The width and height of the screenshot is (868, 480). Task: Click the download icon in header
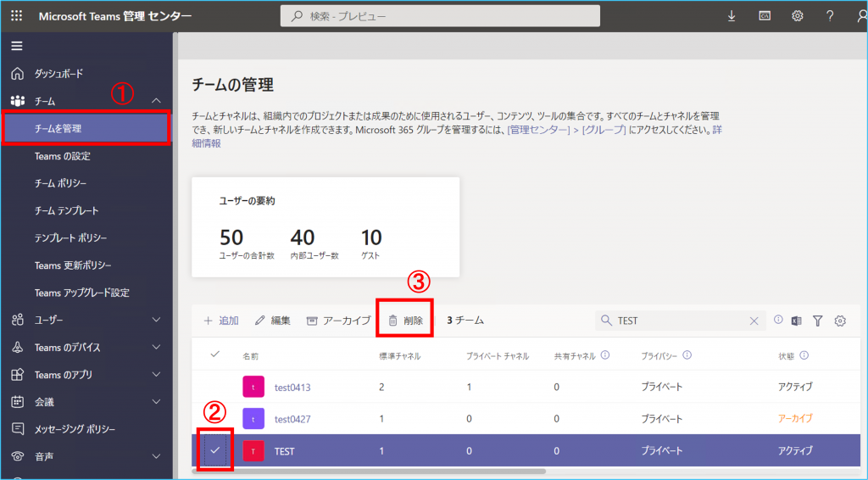[x=732, y=16]
